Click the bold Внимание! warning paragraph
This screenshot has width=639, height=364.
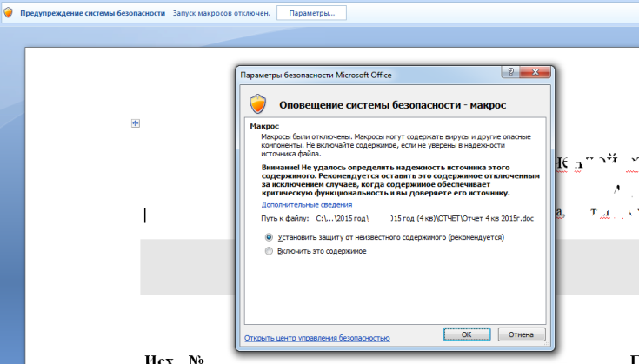(x=401, y=180)
